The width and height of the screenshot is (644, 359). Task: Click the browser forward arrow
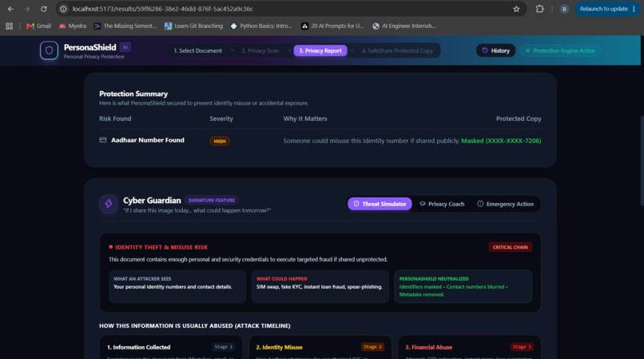(26, 9)
